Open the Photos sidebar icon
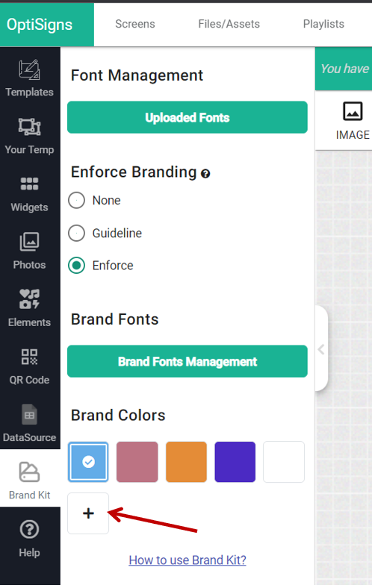 pyautogui.click(x=29, y=242)
